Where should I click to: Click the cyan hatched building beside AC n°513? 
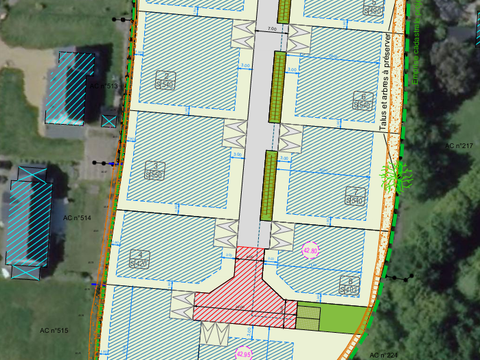click(x=70, y=88)
